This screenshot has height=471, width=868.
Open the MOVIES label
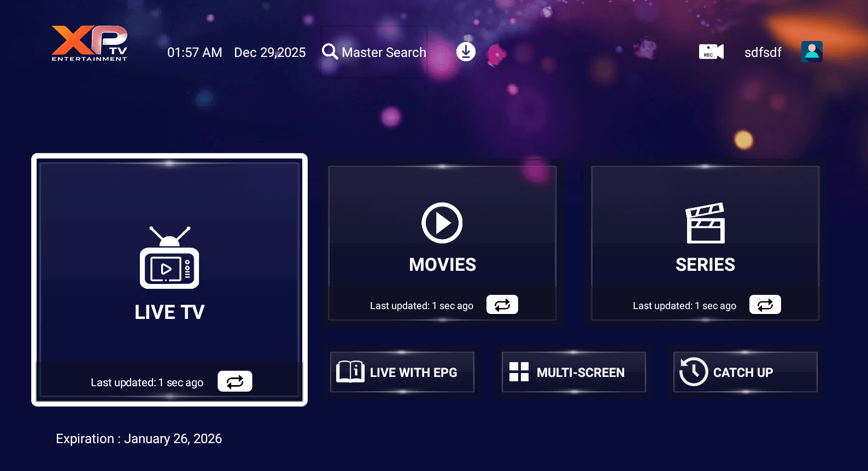443,265
